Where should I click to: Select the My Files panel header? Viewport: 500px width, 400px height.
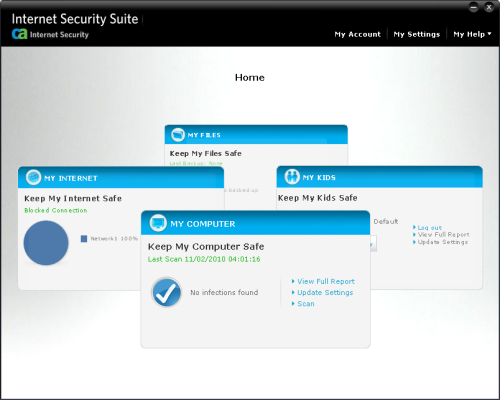[256, 135]
